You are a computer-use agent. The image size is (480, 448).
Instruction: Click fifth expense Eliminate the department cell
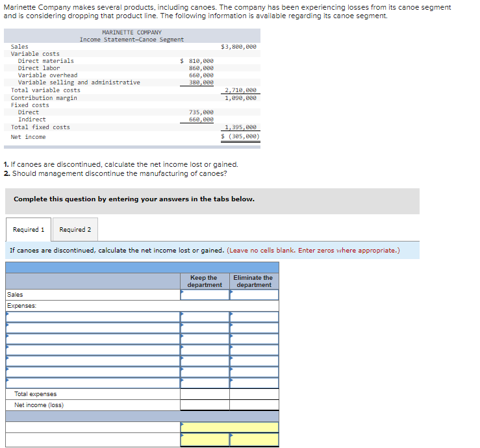pyautogui.click(x=254, y=361)
